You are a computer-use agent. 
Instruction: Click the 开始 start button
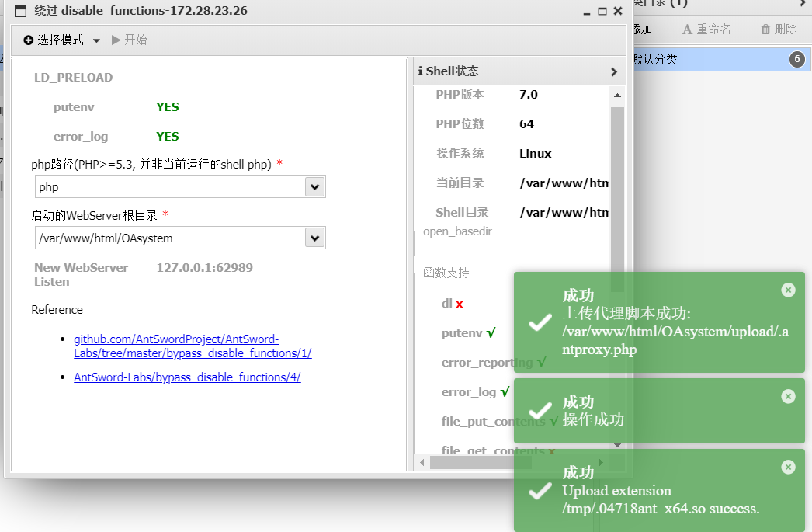pos(129,40)
